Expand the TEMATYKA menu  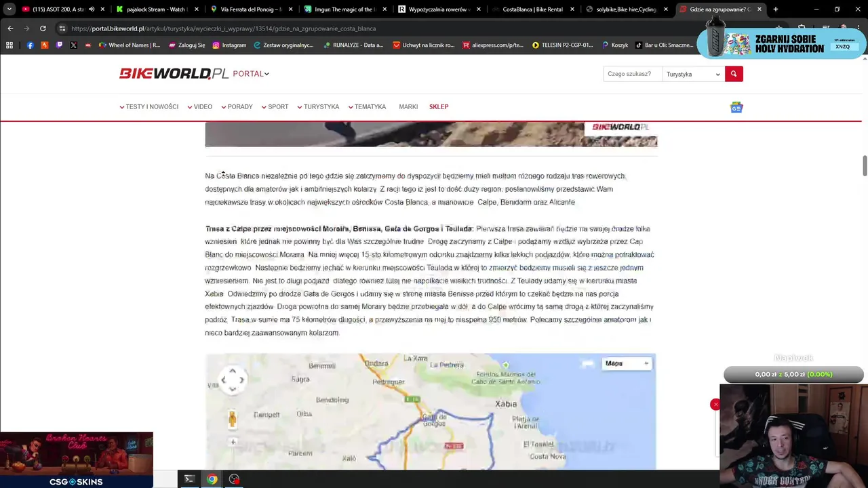(x=367, y=106)
